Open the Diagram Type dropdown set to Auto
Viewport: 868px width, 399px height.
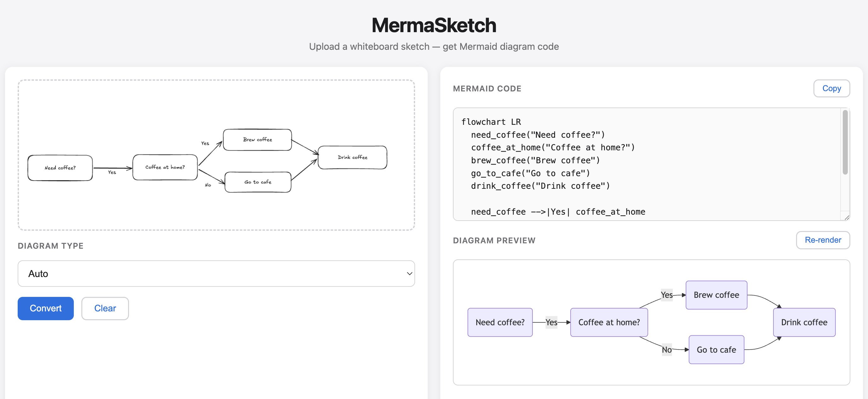(x=216, y=274)
